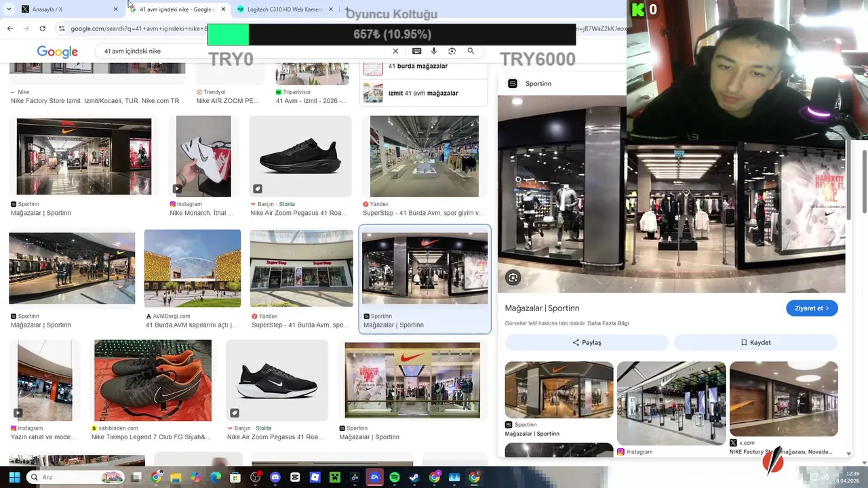This screenshot has width=868, height=488.
Task: Open Daha Fazla Bilgi copyright link
Action: coord(608,323)
